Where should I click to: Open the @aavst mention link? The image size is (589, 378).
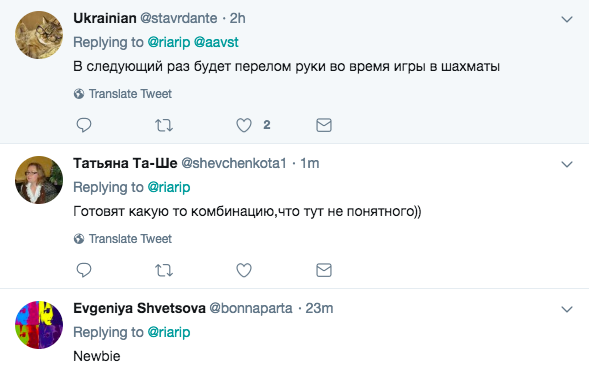(x=216, y=42)
